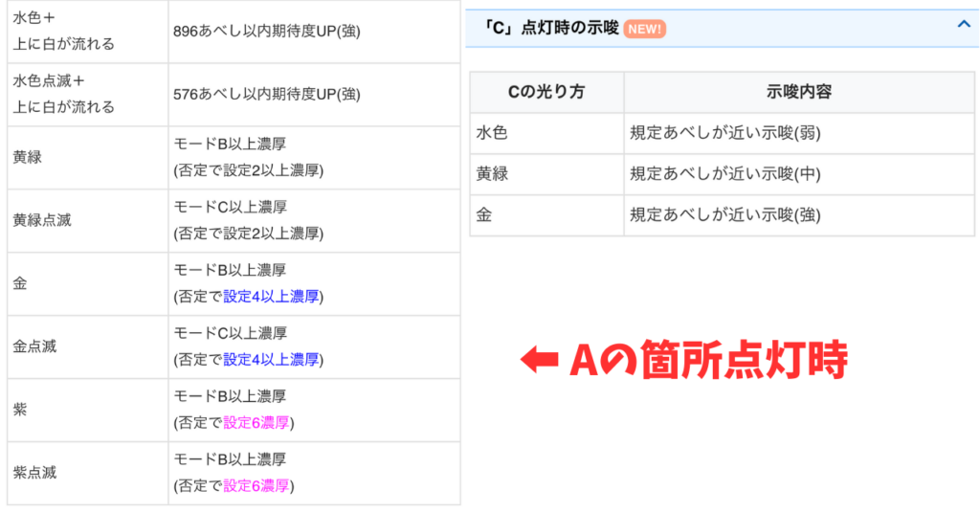The width and height of the screenshot is (980, 513).
Task: Open pink 設定6濃厚 link in 紫点滅 row
Action: click(258, 486)
